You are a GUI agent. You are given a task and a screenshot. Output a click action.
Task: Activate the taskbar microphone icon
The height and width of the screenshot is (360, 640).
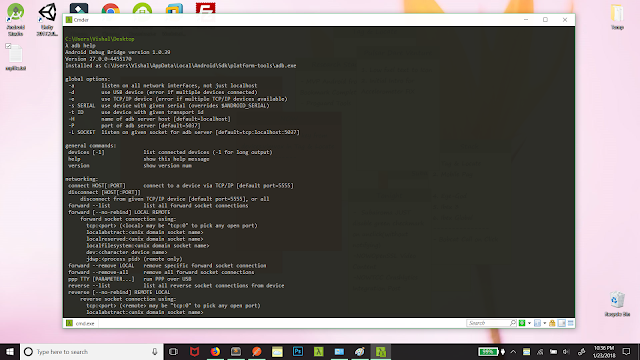click(x=155, y=351)
